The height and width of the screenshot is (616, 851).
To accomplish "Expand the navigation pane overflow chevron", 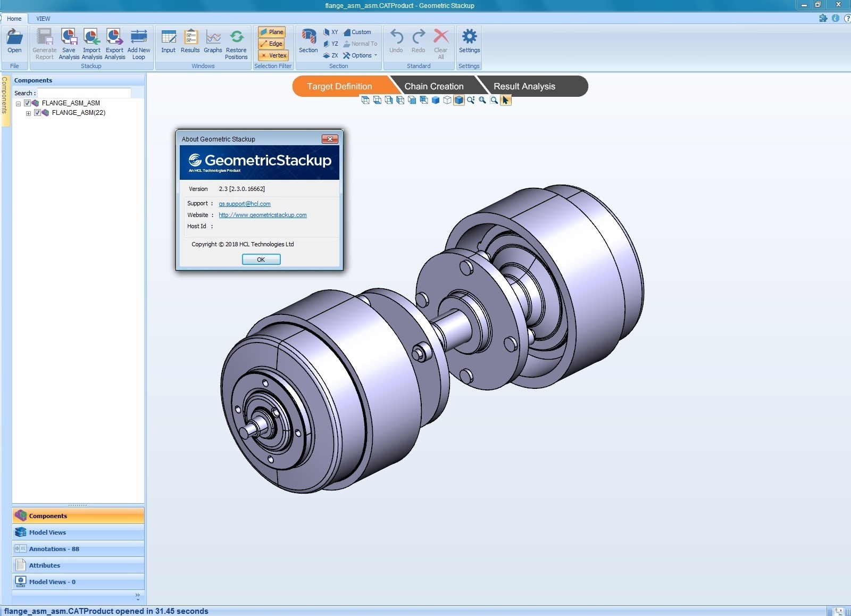I will click(138, 596).
